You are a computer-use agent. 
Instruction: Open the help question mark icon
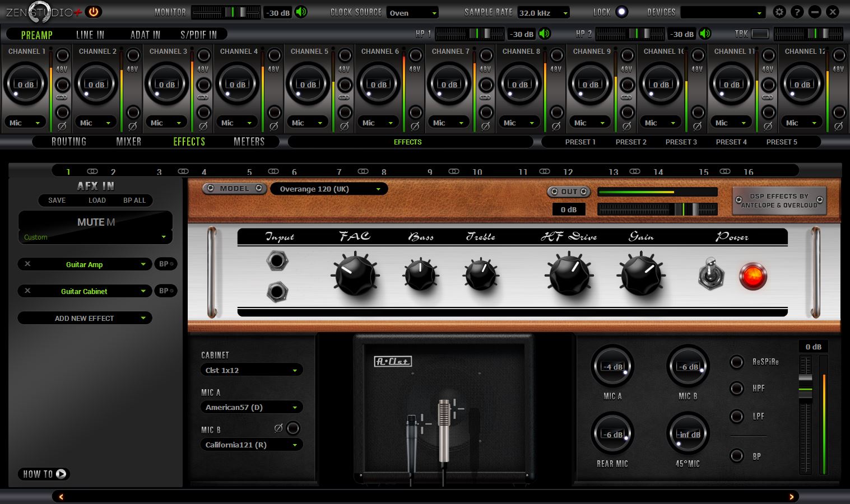pyautogui.click(x=797, y=12)
